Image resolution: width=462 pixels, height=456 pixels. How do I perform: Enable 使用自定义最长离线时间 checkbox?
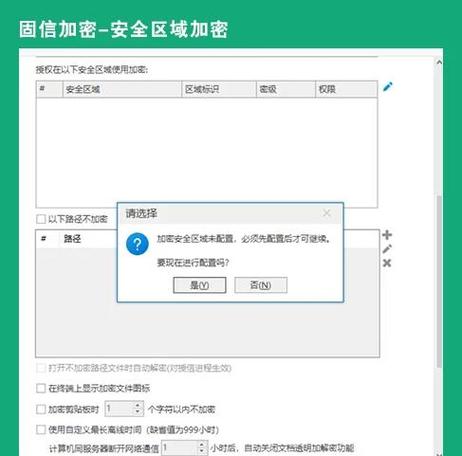pos(41,430)
